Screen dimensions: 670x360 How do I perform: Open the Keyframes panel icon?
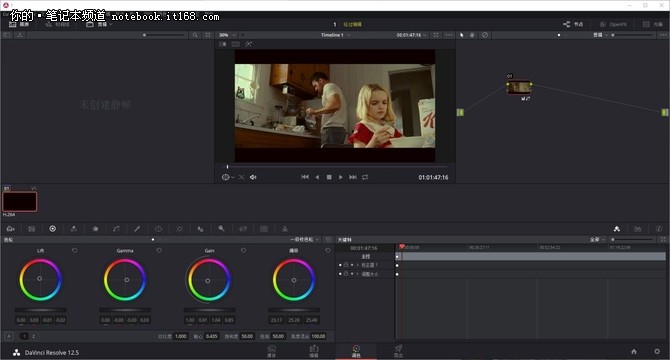pos(617,229)
